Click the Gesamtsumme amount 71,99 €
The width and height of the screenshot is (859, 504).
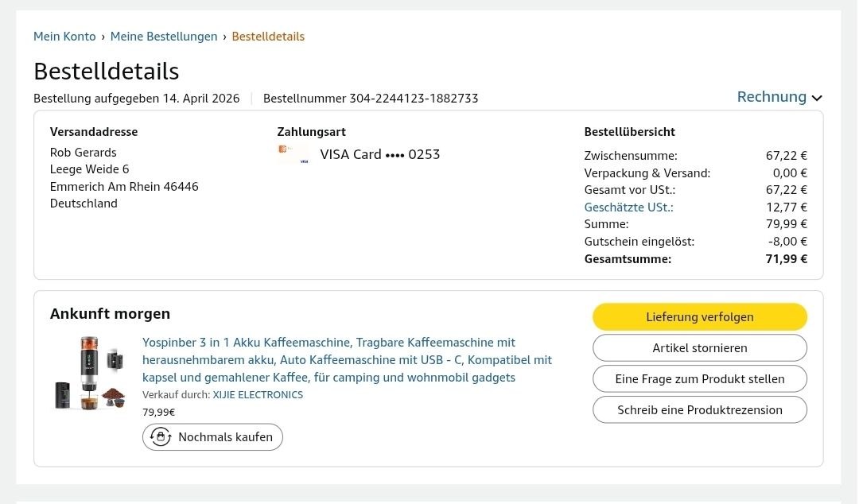786,258
